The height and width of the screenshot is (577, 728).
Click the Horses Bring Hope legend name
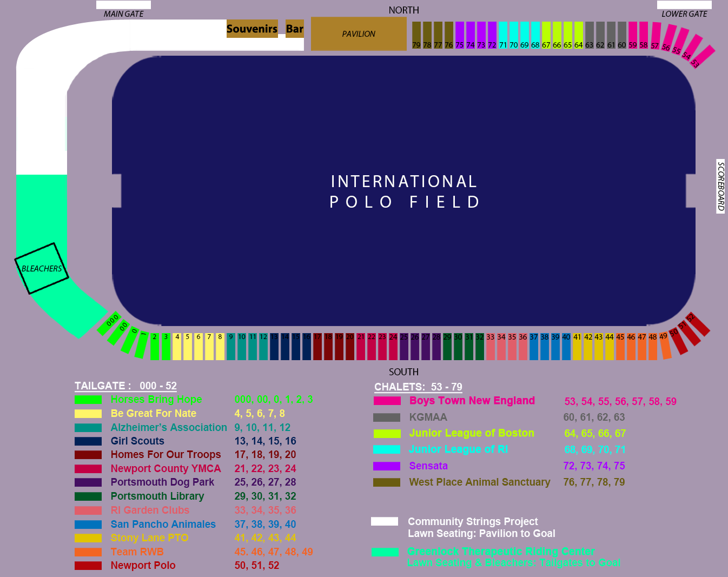click(156, 400)
